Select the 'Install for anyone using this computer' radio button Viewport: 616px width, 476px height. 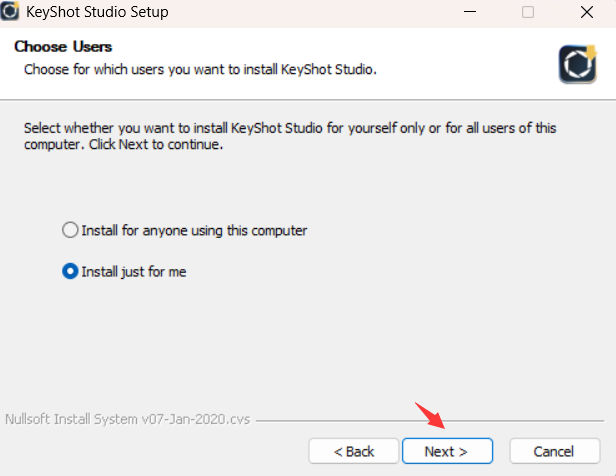69,230
